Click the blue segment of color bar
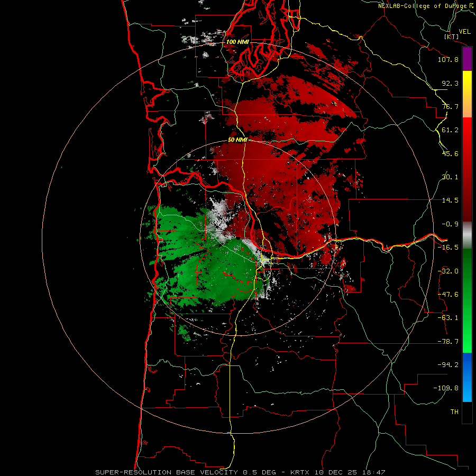 point(467,377)
